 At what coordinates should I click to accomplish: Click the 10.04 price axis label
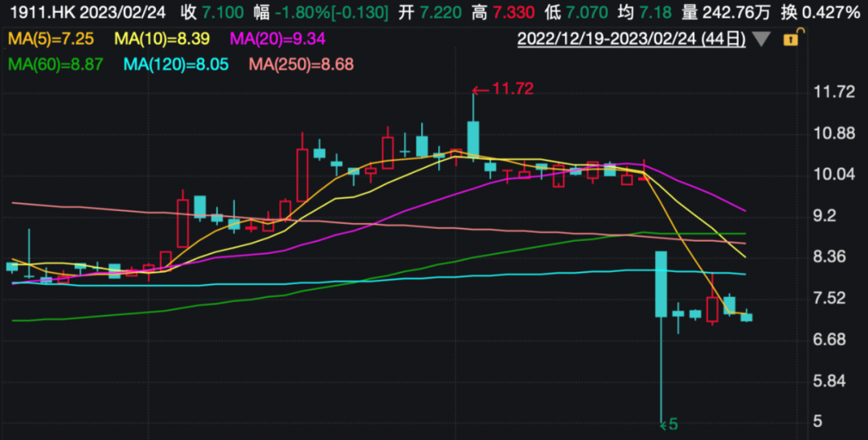click(834, 175)
